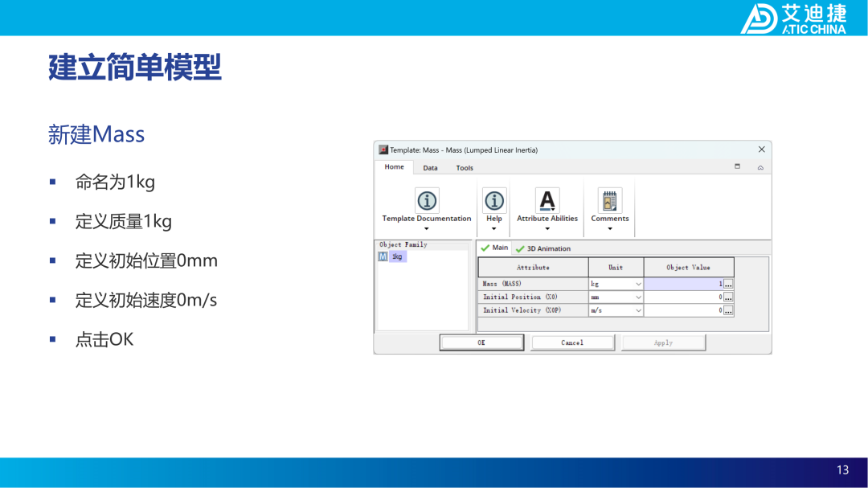The image size is (868, 488).
Task: Open Attribute Abilities icon
Action: [547, 200]
